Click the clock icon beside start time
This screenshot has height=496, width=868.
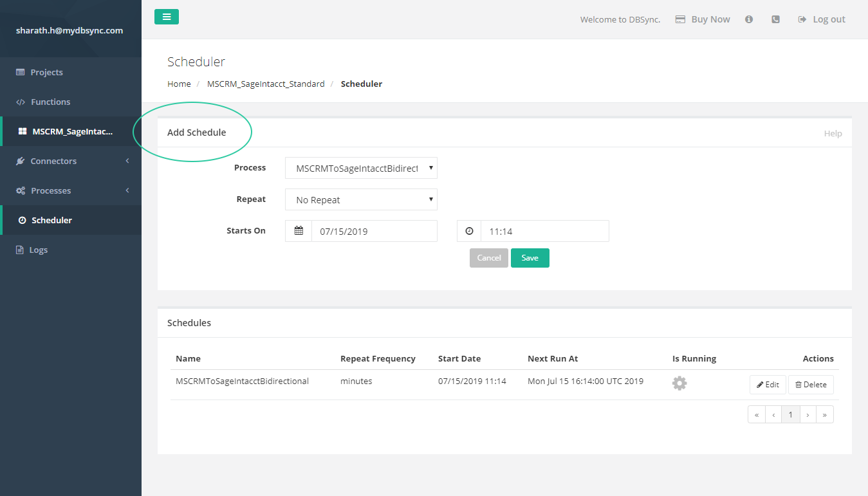point(469,231)
